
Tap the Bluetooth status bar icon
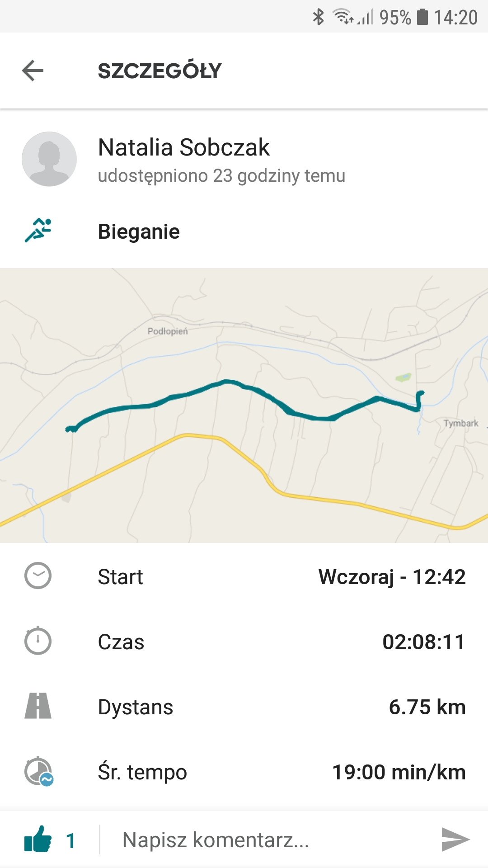pyautogui.click(x=319, y=17)
